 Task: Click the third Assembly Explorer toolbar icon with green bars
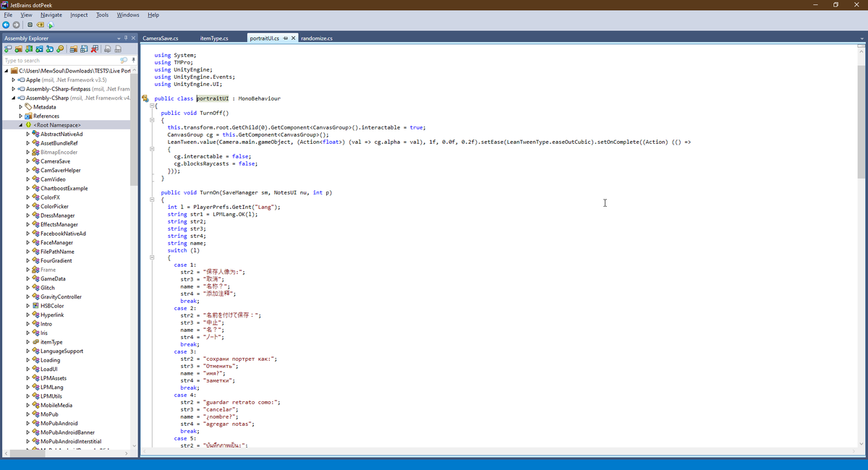(x=29, y=49)
